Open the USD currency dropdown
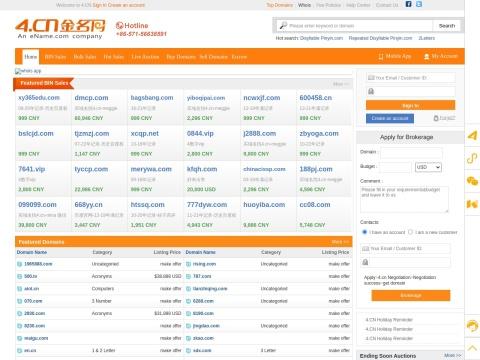480x360 pixels. click(428, 167)
